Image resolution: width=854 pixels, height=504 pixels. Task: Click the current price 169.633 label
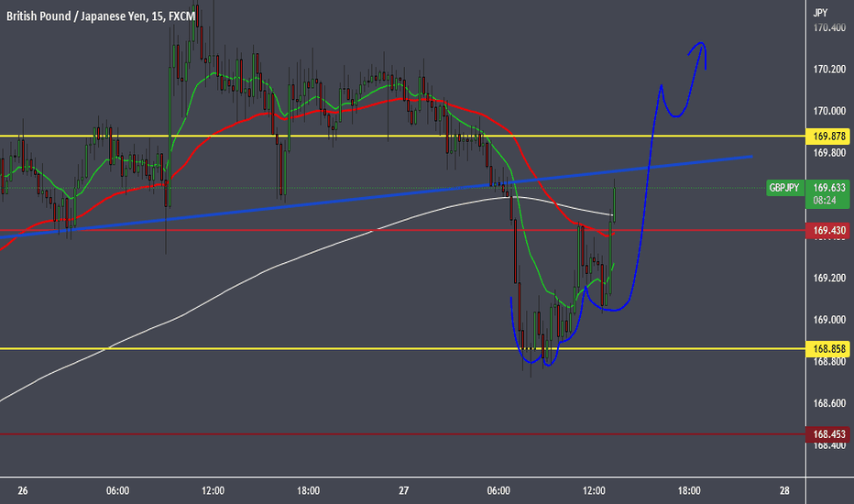[x=829, y=188]
